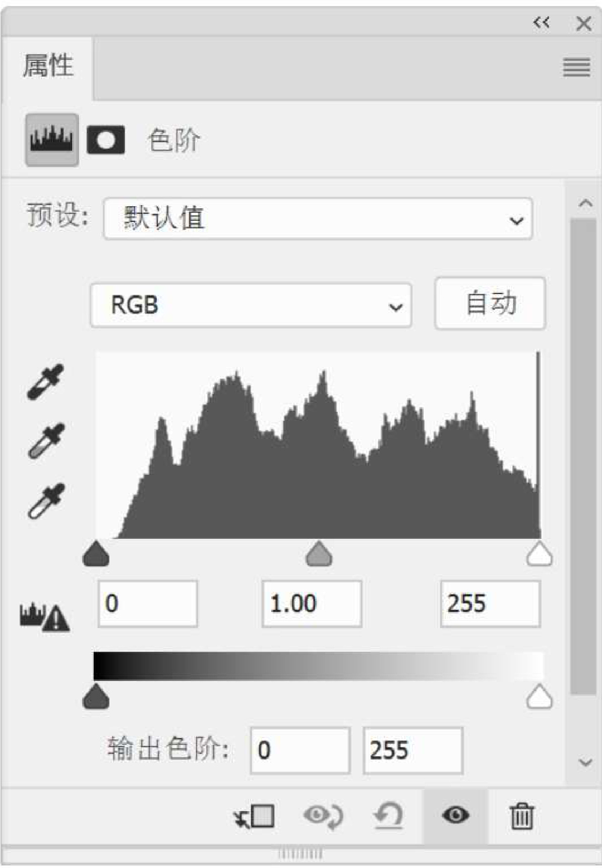Select the 属性 tab

[48, 67]
